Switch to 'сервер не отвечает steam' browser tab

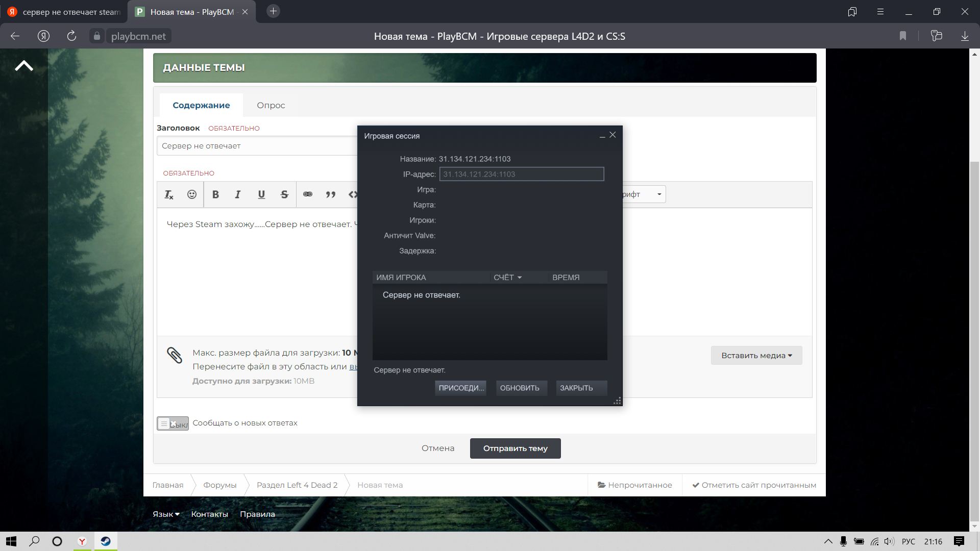tap(64, 12)
